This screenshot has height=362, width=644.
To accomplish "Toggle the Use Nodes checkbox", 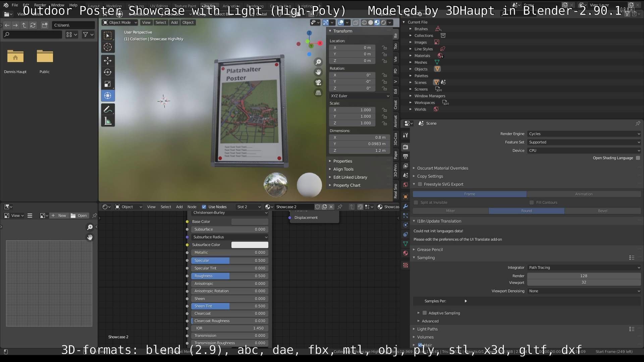I will point(204,207).
